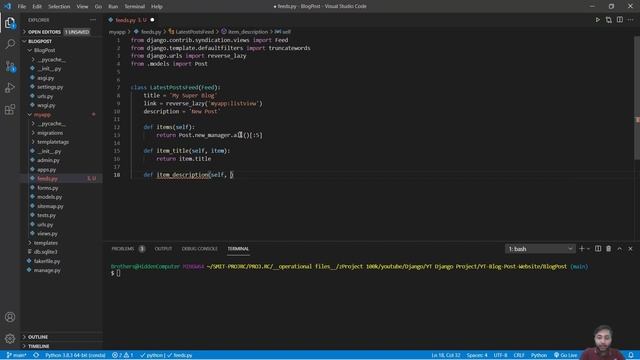Open Explorer More Actions ellipsis
Viewport: 640px width, 360px height.
tap(93, 20)
